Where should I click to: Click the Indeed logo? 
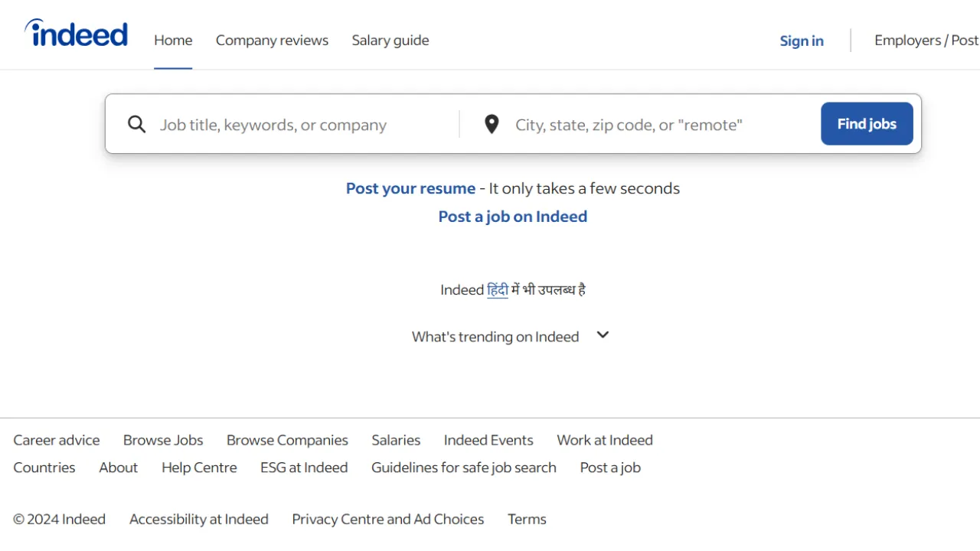77,34
